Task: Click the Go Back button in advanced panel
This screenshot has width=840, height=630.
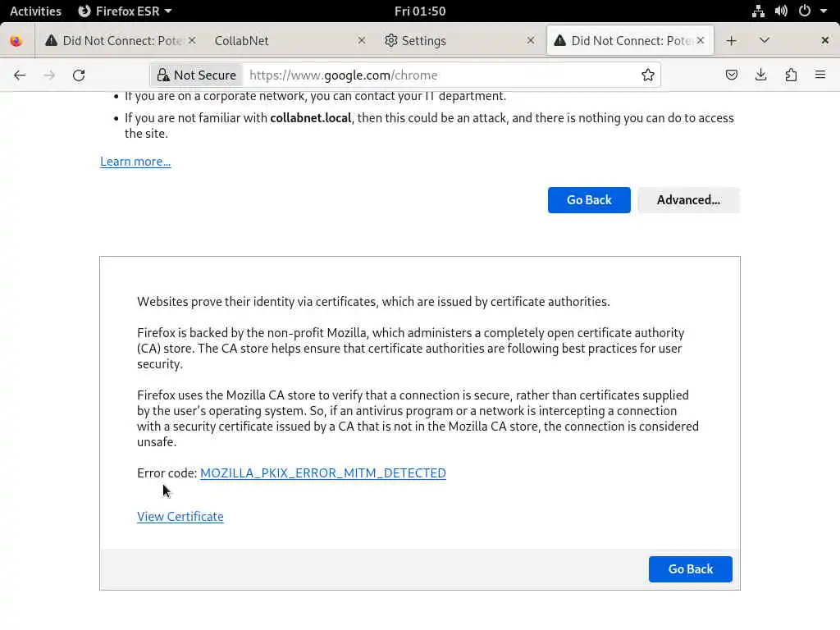Action: coord(690,569)
